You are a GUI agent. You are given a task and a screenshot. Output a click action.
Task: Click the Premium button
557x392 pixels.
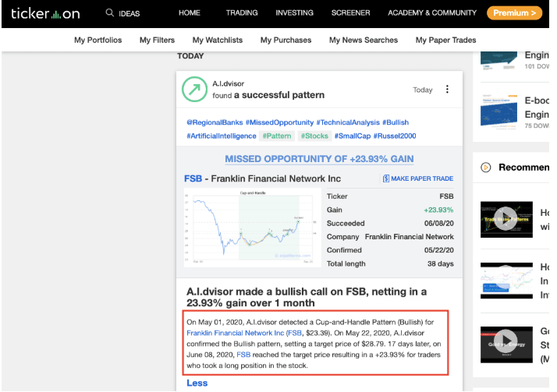514,13
